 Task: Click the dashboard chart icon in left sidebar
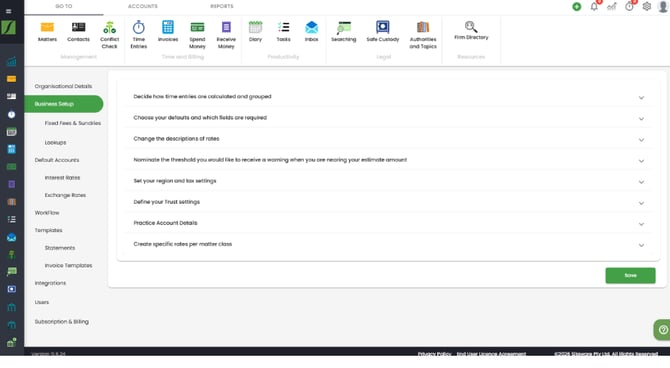(12, 62)
